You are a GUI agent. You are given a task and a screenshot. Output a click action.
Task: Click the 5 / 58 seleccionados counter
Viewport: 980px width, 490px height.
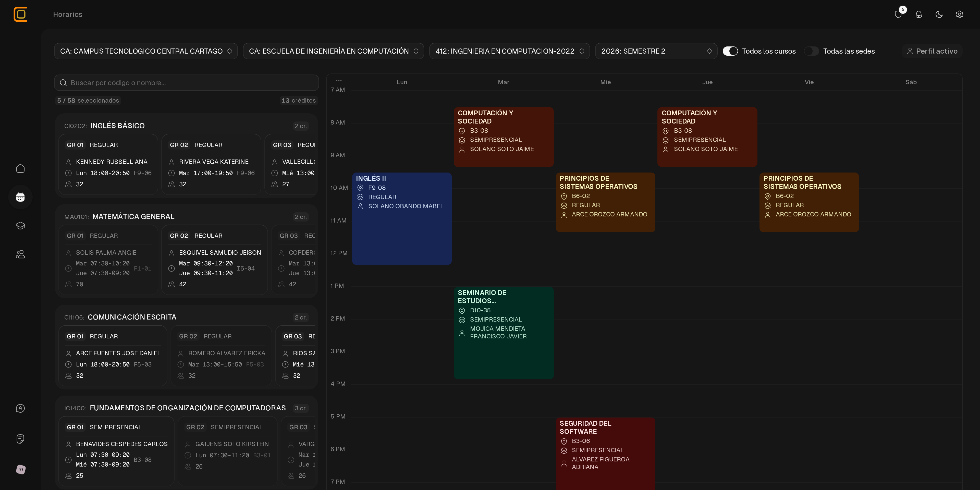[x=88, y=101]
